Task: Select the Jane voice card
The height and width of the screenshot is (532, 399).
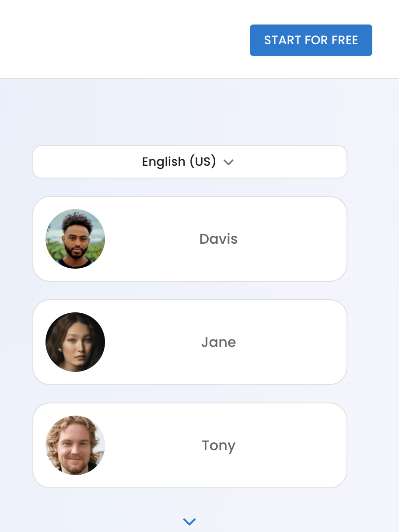Action: coord(189,342)
